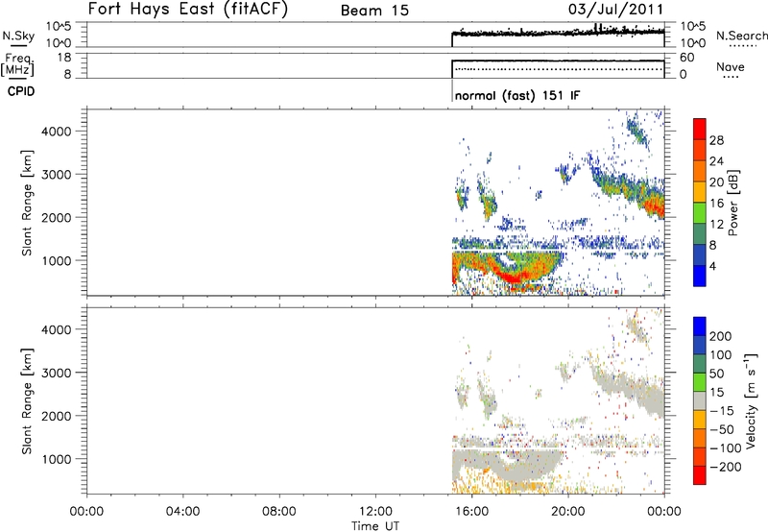The image size is (768, 532).
Task: Click the '-50' Velocity colorbar tick label
Action: [722, 429]
